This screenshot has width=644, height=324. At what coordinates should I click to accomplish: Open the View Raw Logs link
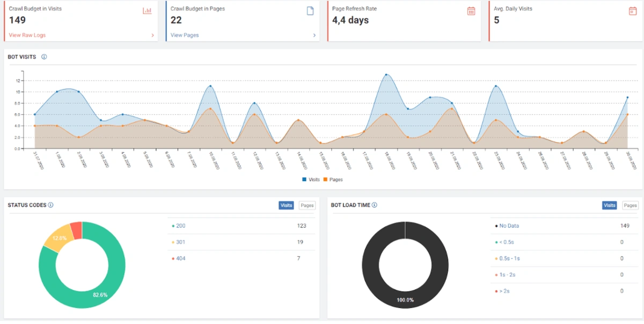point(27,35)
